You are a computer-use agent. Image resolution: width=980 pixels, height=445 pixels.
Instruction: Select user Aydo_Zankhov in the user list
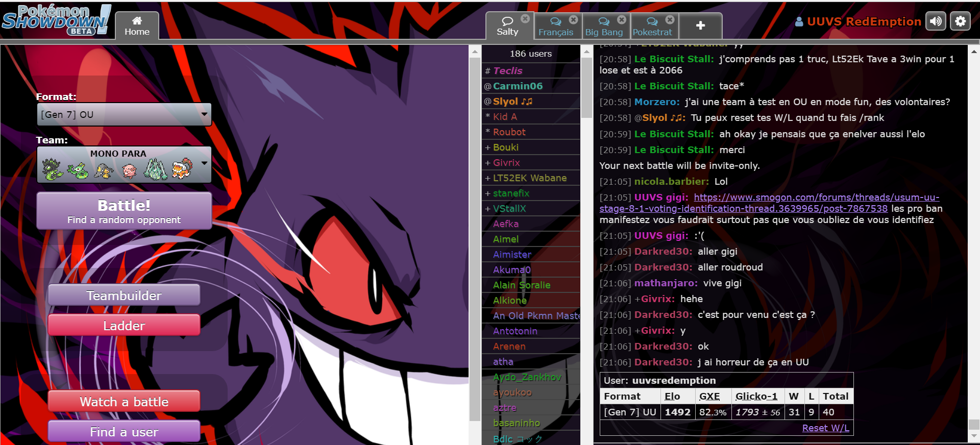pyautogui.click(x=531, y=377)
